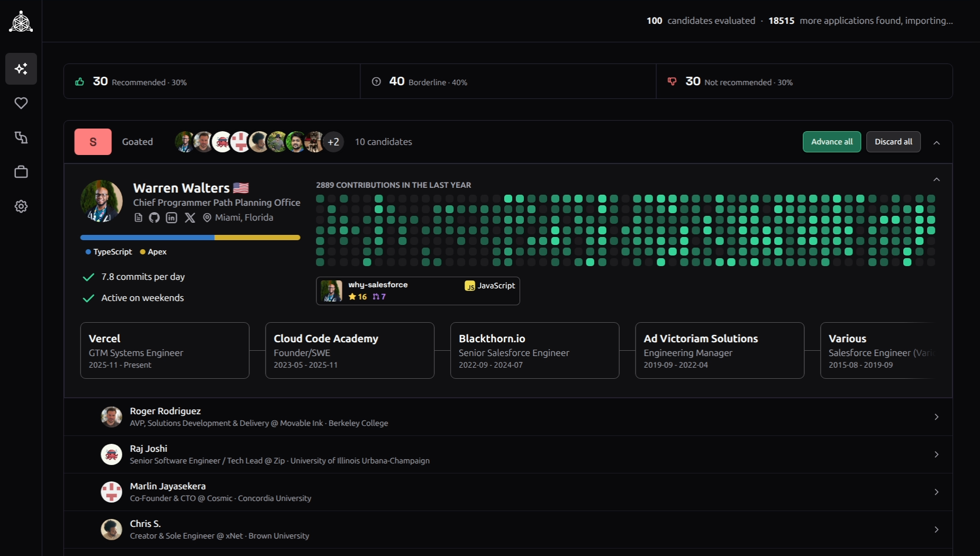Click the fork count on why-salesforce
980x556 pixels.
(379, 297)
